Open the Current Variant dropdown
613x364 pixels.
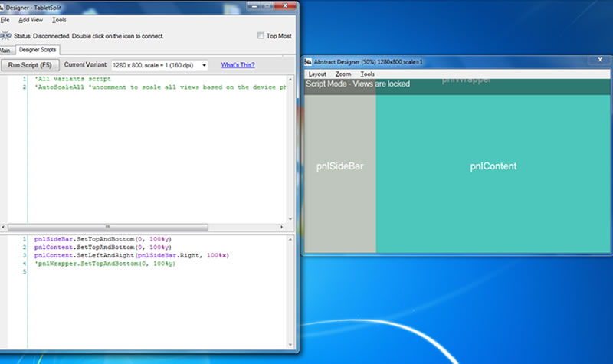tap(204, 66)
